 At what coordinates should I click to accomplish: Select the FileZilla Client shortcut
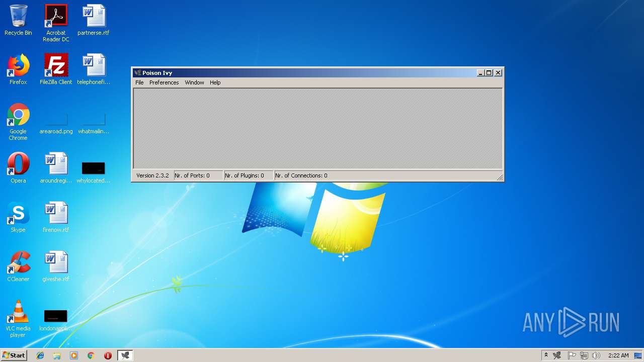pos(56,69)
